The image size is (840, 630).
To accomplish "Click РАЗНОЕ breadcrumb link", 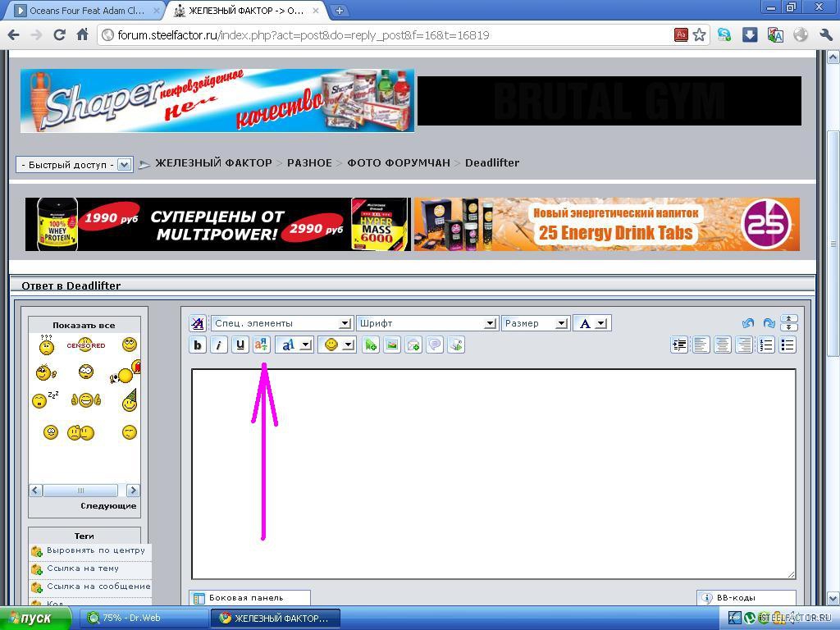I will click(309, 163).
